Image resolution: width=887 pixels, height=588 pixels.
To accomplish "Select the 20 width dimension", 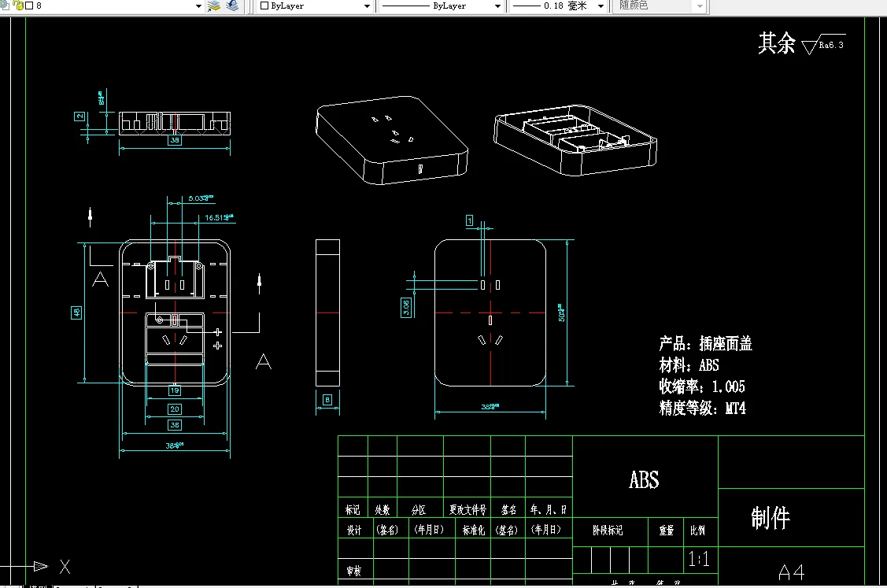I will coord(175,409).
